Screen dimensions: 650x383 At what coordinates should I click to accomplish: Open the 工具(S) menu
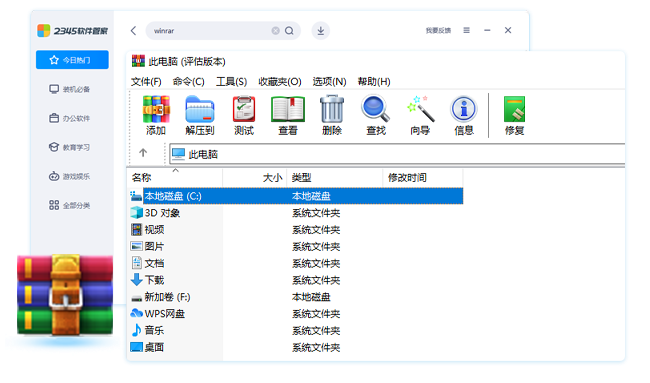click(x=231, y=82)
